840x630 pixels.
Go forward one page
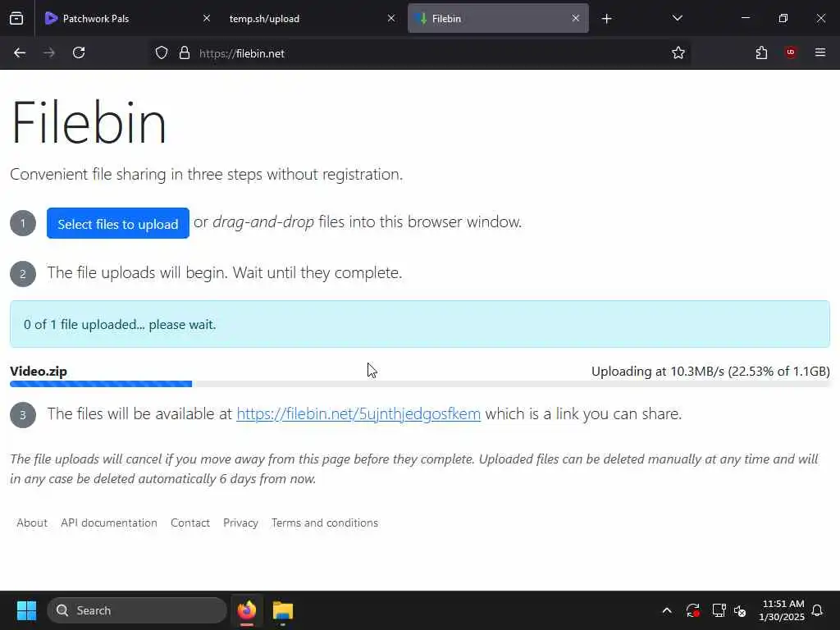click(x=49, y=53)
